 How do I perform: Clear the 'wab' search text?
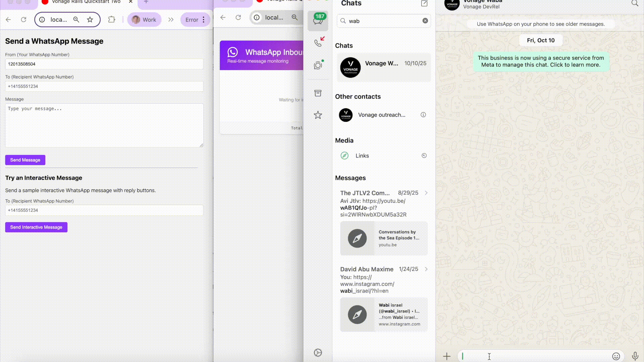coord(425,21)
